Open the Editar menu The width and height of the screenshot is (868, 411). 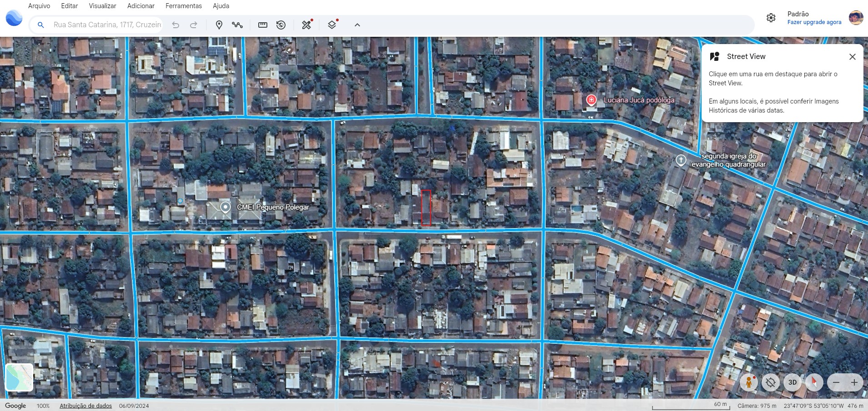click(x=70, y=6)
